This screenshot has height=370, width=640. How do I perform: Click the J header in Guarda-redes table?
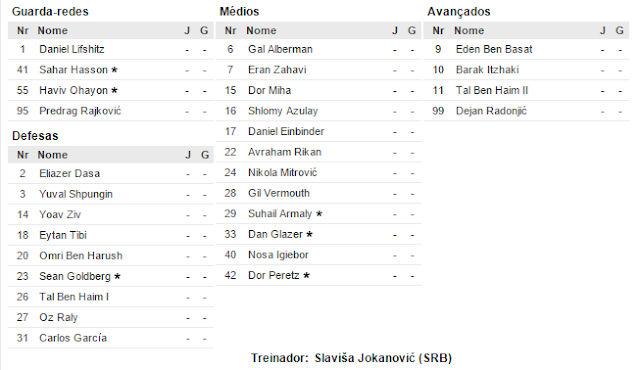coord(187,31)
